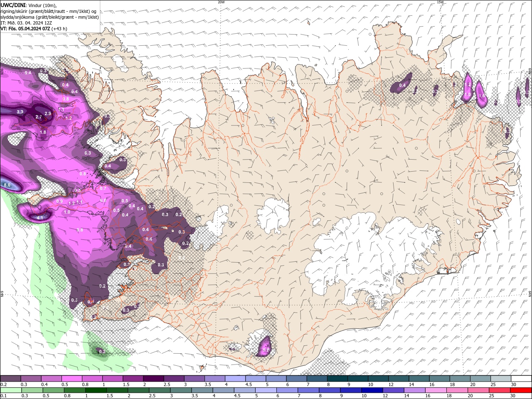Click the '0.9' precipitation value on the map

[59, 201]
